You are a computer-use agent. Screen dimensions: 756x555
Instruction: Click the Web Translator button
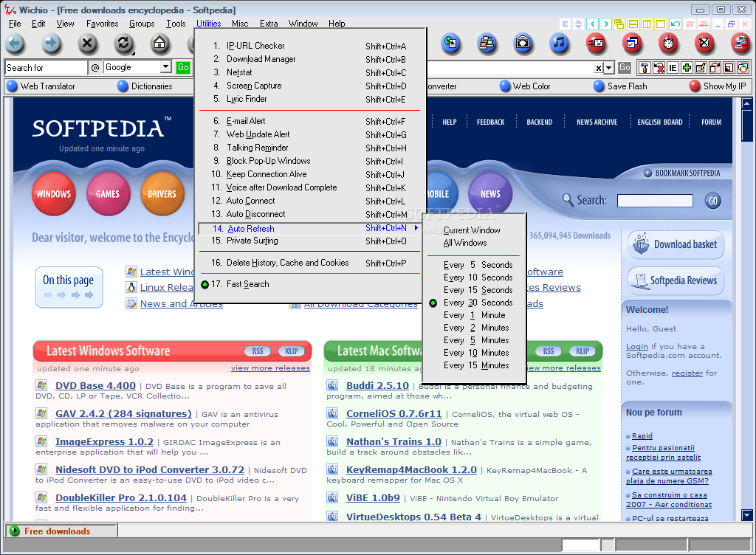point(41,86)
